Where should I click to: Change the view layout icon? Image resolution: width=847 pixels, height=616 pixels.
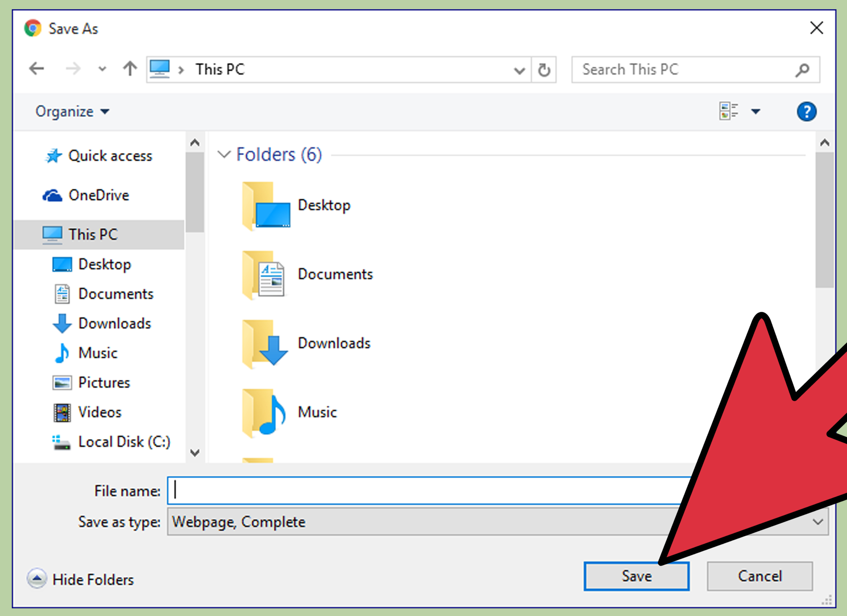(x=729, y=111)
